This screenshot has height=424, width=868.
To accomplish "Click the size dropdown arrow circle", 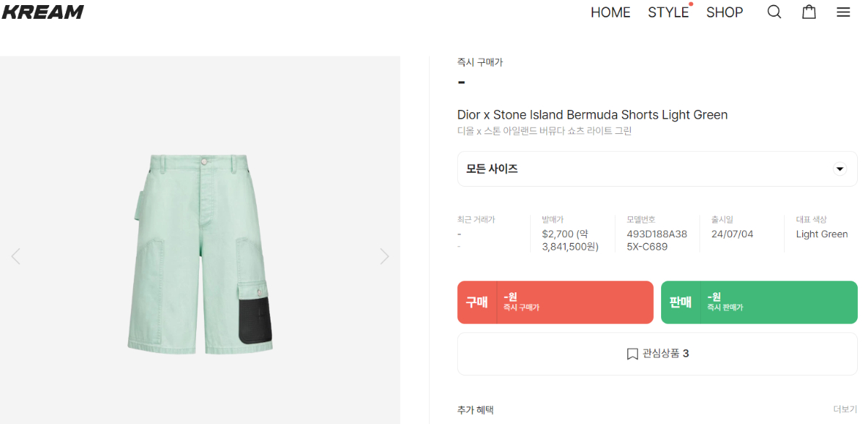I will [x=840, y=169].
